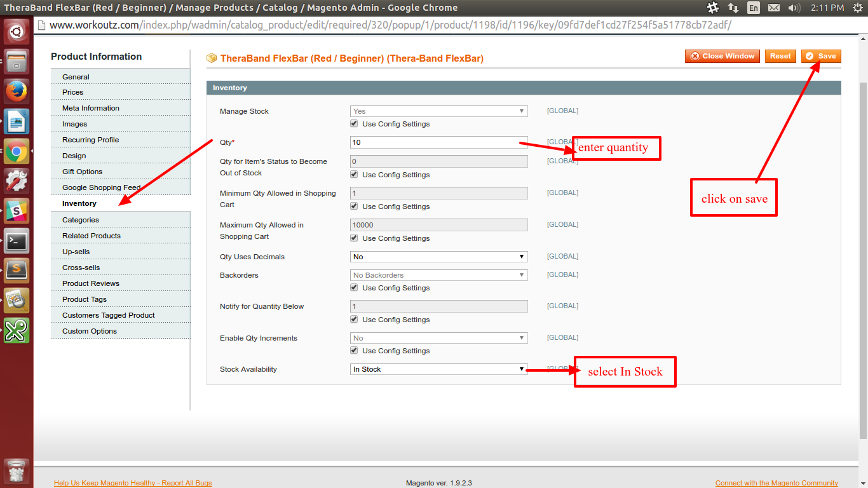Open the Google Shopping Feed tab
The width and height of the screenshot is (868, 488).
[121, 187]
